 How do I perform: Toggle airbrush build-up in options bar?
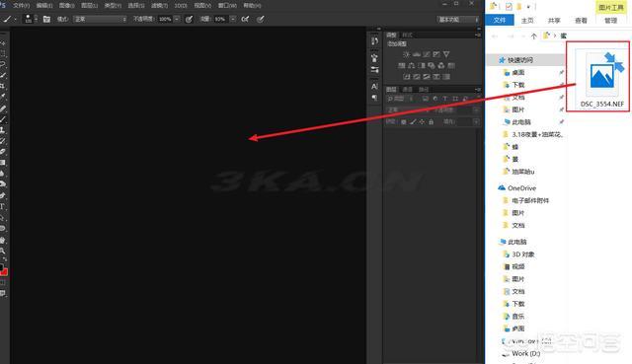coord(245,19)
